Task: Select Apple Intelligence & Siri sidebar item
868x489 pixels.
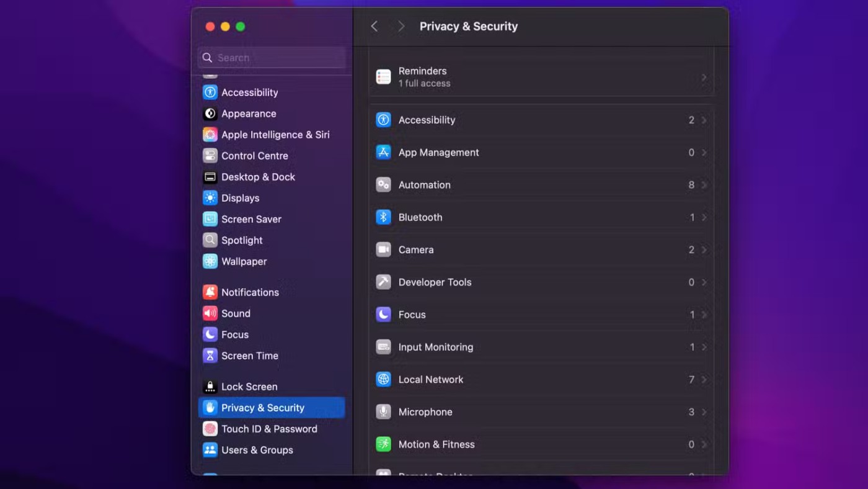Action: pos(275,135)
